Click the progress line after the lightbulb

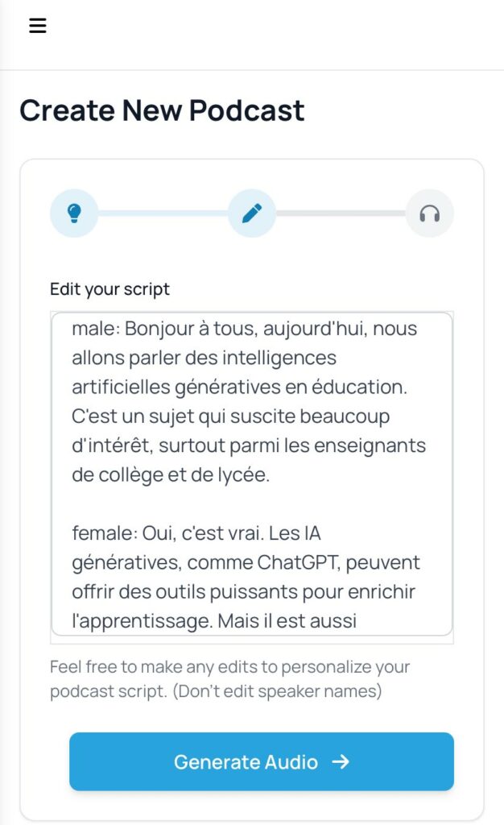tap(163, 214)
